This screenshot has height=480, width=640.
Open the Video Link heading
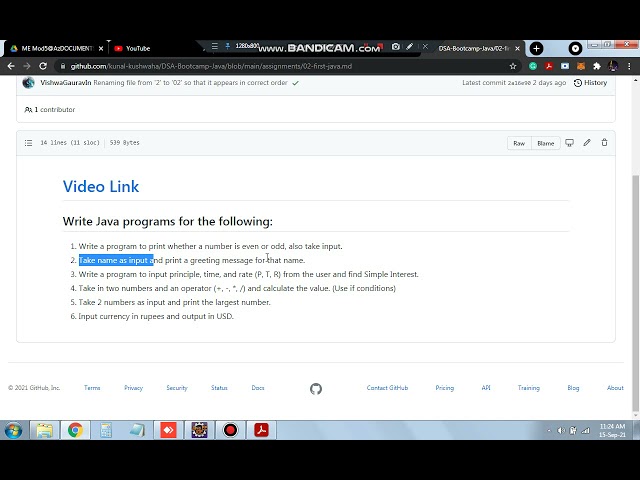[101, 187]
